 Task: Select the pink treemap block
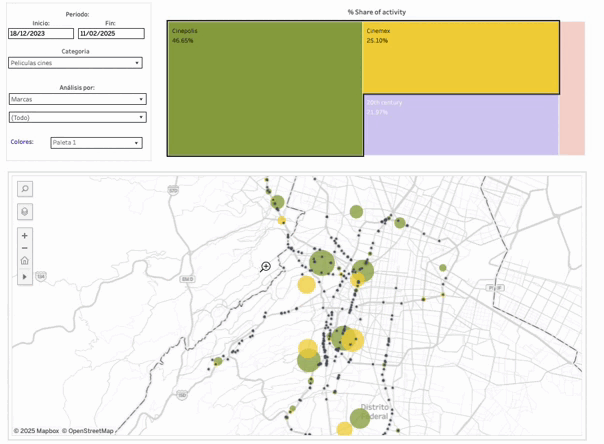click(x=572, y=88)
